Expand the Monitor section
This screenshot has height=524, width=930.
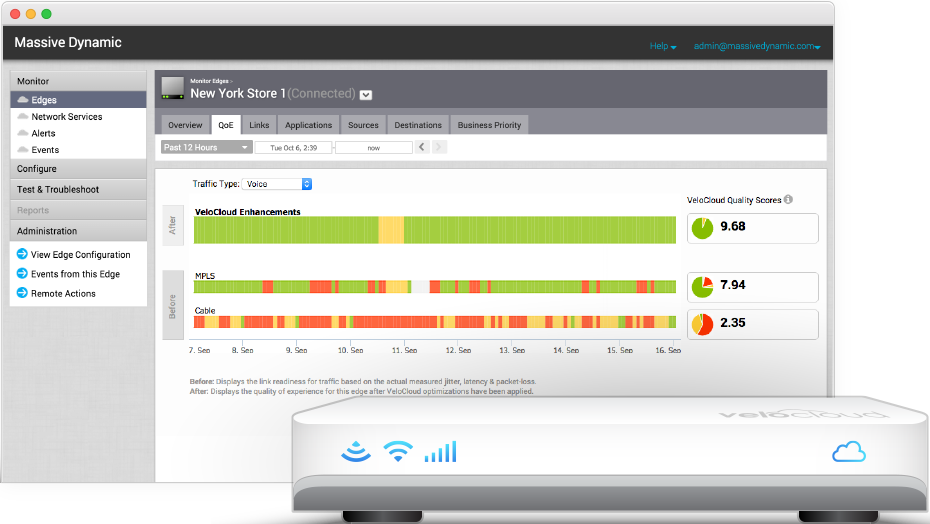[78, 81]
